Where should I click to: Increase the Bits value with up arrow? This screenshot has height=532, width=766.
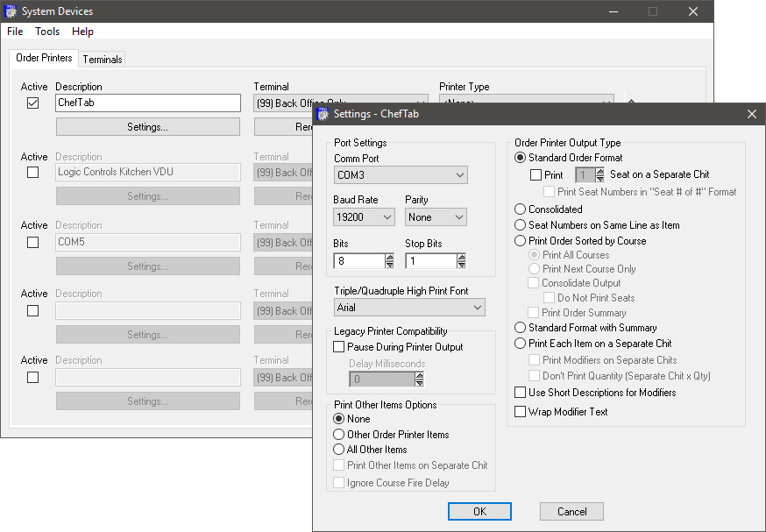389,257
